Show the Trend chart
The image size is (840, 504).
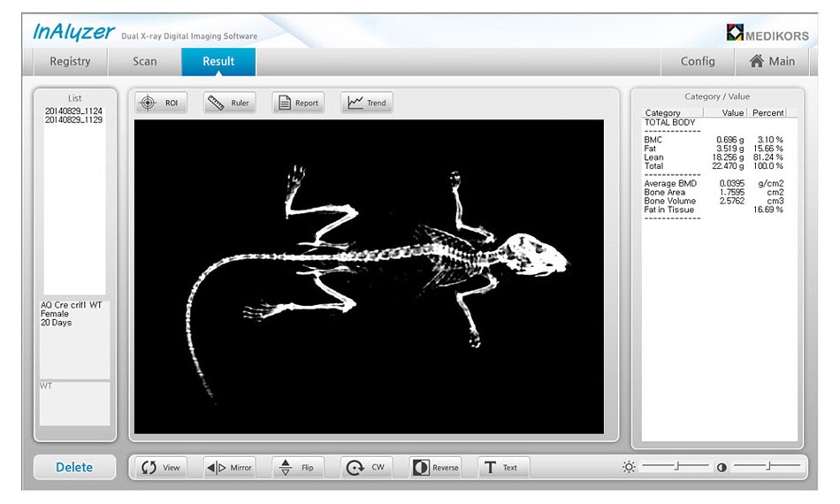366,103
